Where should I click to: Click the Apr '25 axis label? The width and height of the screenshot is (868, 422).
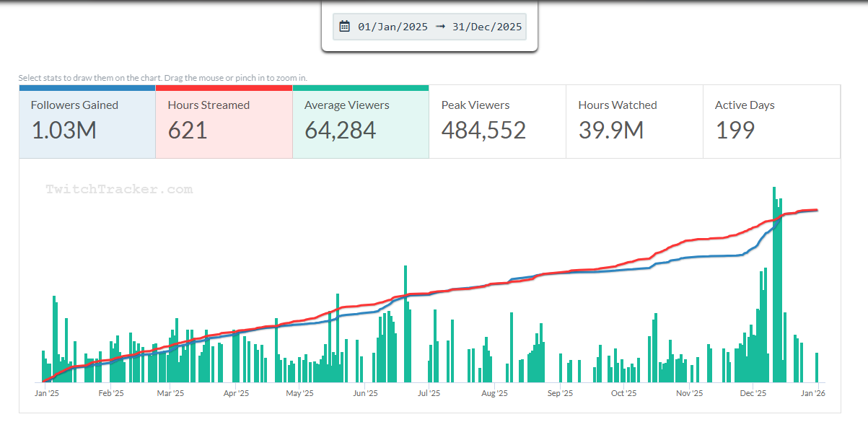click(236, 393)
